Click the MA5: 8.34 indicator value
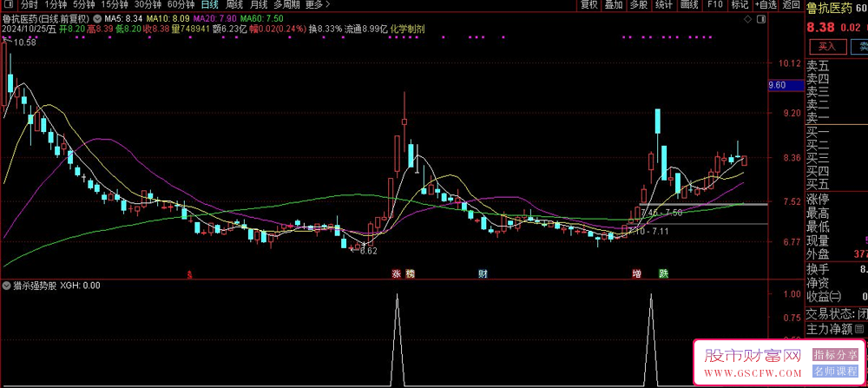The height and width of the screenshot is (388, 868). pyautogui.click(x=125, y=18)
